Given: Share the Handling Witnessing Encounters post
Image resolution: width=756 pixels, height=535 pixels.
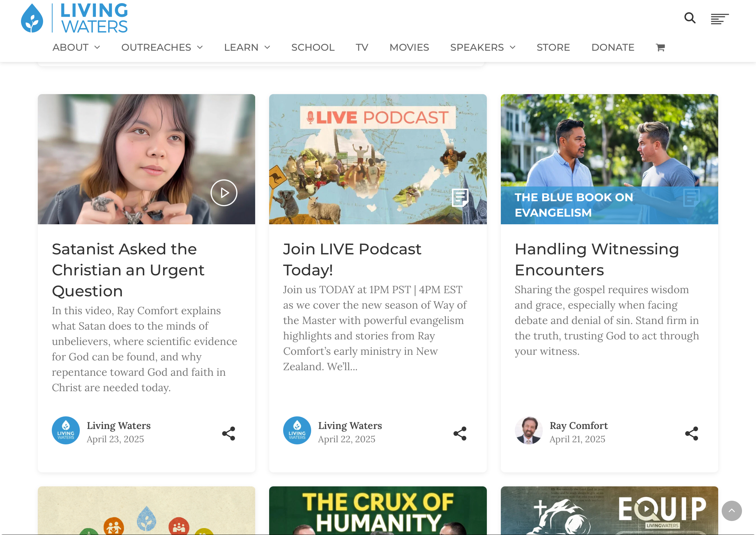Looking at the screenshot, I should coord(692,434).
